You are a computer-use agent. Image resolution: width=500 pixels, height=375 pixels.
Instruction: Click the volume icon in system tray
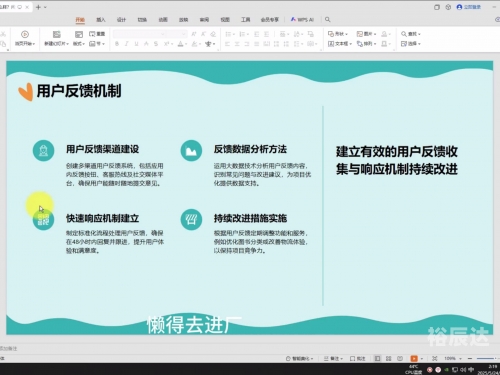tap(463, 369)
